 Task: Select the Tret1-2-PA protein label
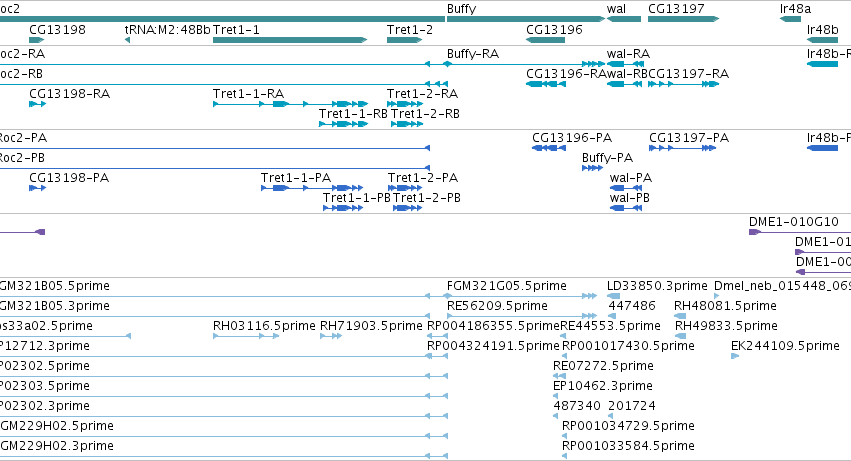pos(423,178)
